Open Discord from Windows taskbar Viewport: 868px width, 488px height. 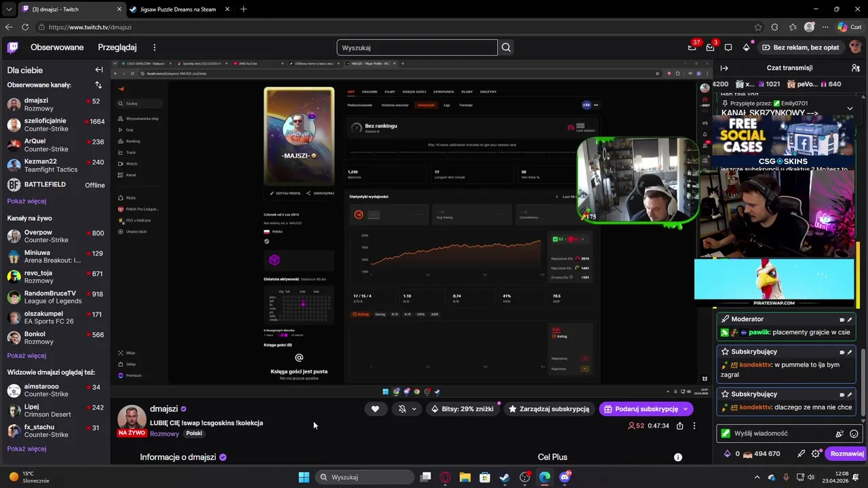coord(564,477)
